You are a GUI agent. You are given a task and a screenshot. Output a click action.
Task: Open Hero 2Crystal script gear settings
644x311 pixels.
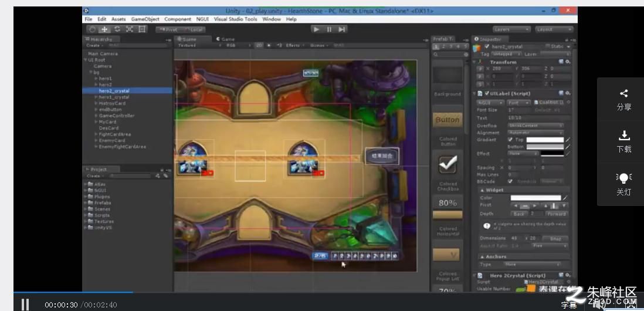click(568, 275)
